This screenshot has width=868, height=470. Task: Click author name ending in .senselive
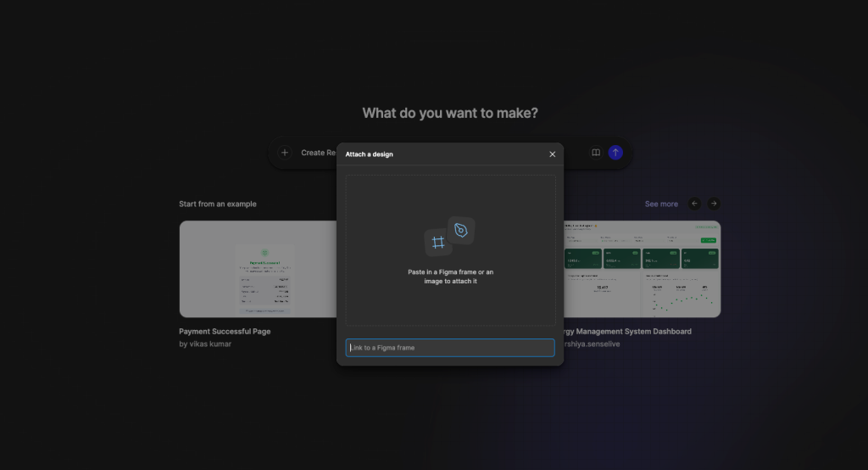592,344
